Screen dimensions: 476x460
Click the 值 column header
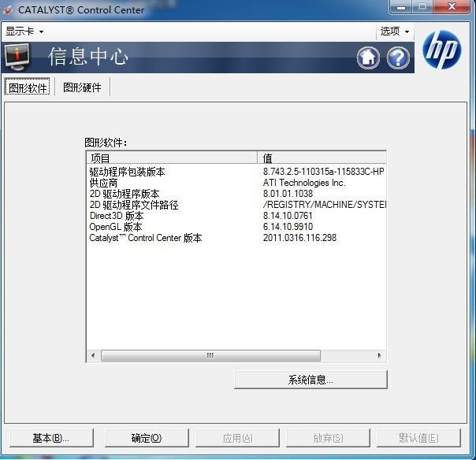pyautogui.click(x=322, y=158)
